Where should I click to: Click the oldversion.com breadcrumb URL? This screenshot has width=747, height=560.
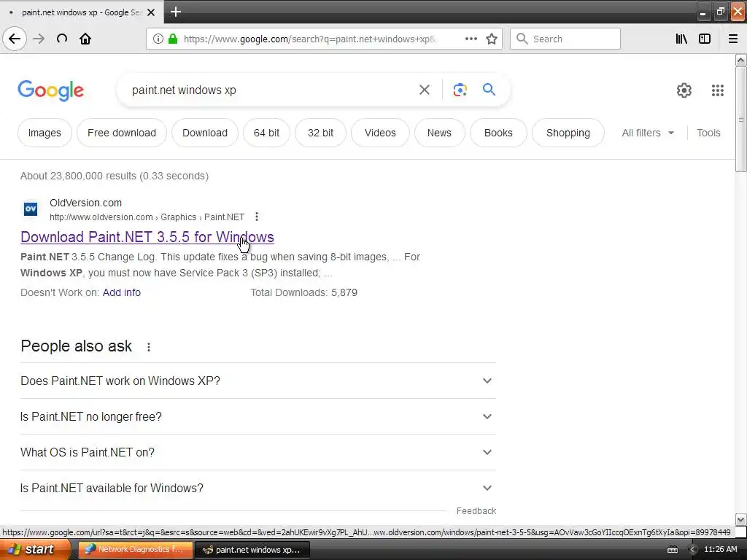[147, 217]
